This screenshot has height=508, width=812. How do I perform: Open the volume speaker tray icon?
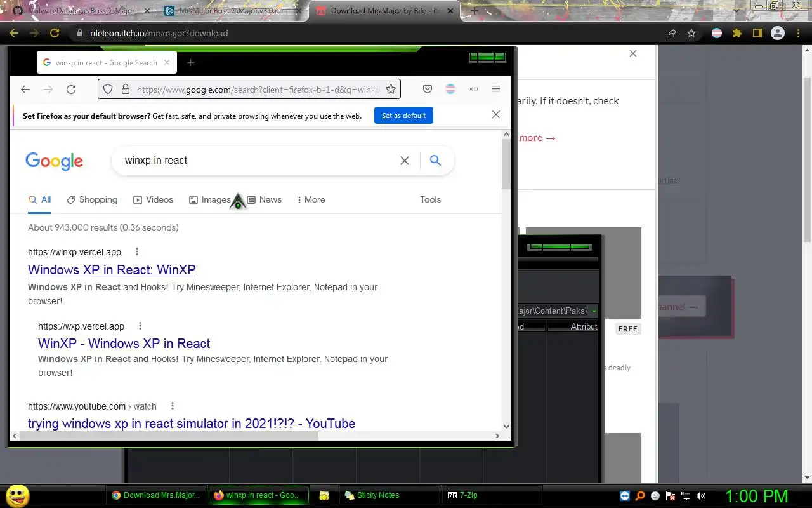[701, 496]
